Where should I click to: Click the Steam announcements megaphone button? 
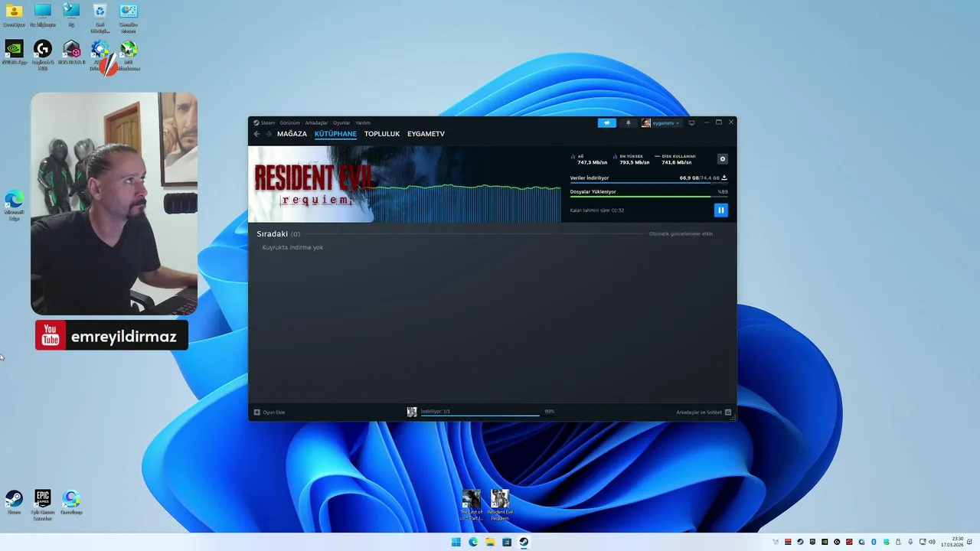coord(606,122)
